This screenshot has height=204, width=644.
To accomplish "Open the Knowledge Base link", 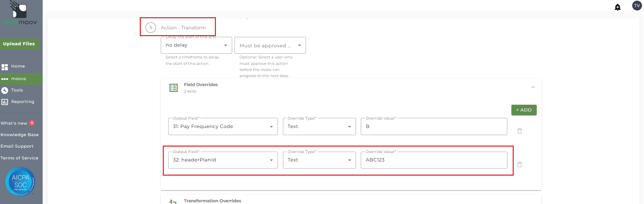I will 20,135.
